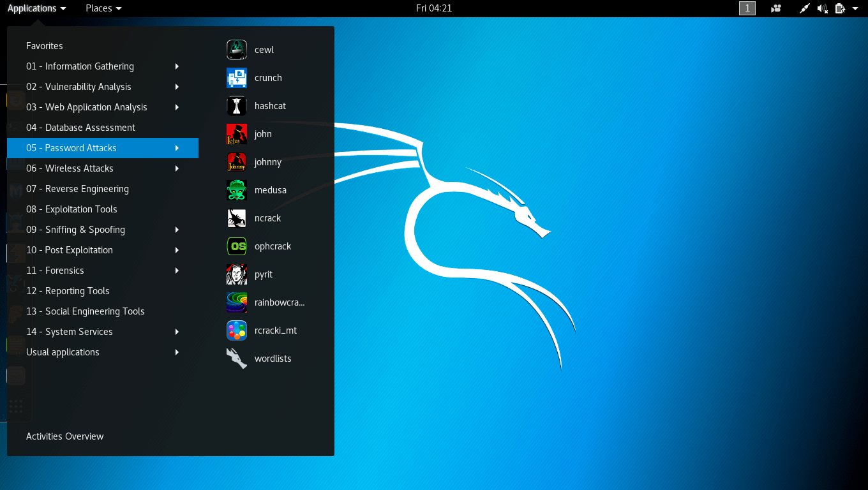The width and height of the screenshot is (868, 490).
Task: Click the "crunch" label
Action: tap(268, 78)
